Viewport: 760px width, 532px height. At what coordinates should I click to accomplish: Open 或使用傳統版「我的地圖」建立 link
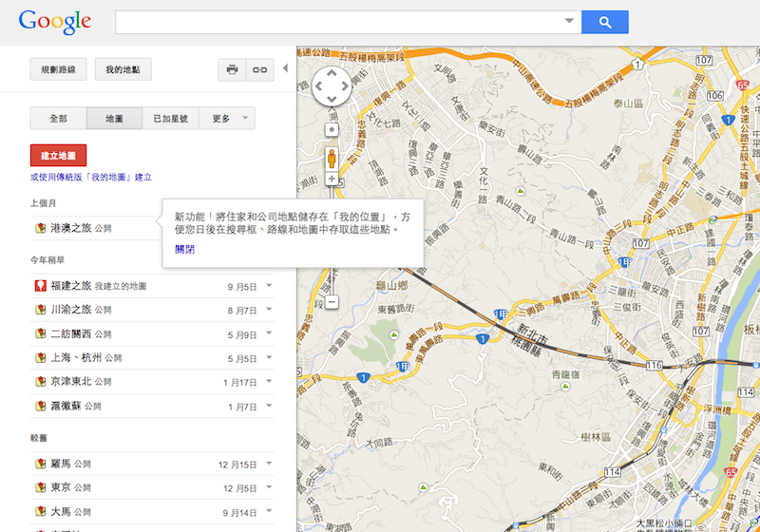pos(91,178)
